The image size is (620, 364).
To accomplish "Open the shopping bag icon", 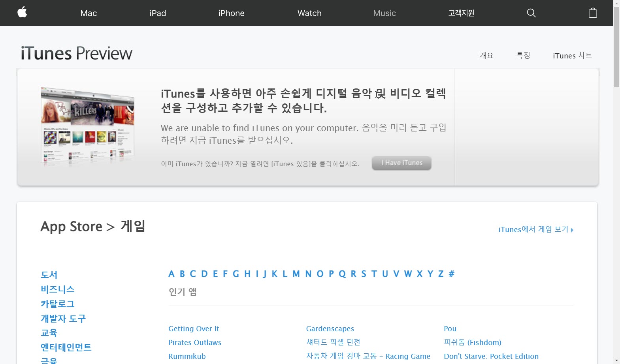I will 593,13.
